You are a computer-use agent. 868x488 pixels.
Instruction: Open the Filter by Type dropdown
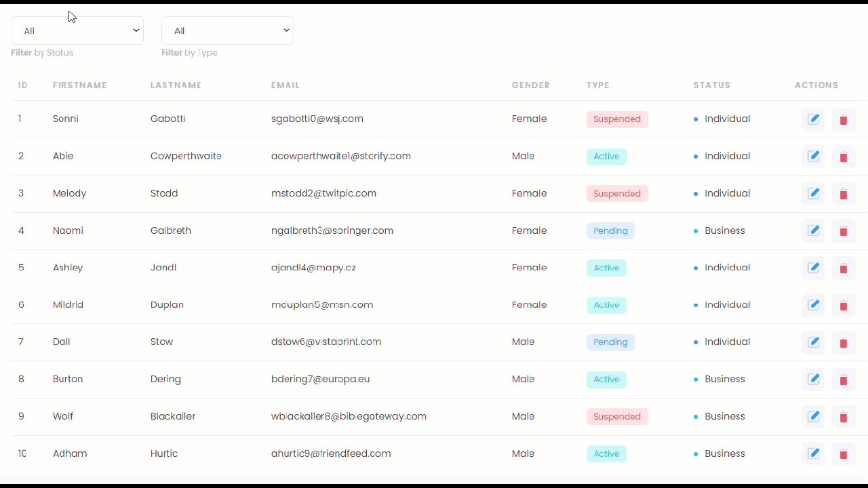(227, 30)
